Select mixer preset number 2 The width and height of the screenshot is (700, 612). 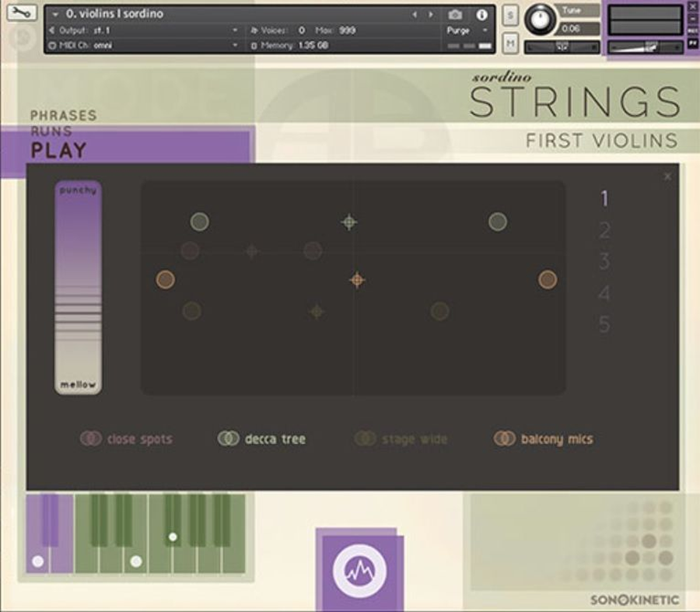click(x=604, y=231)
